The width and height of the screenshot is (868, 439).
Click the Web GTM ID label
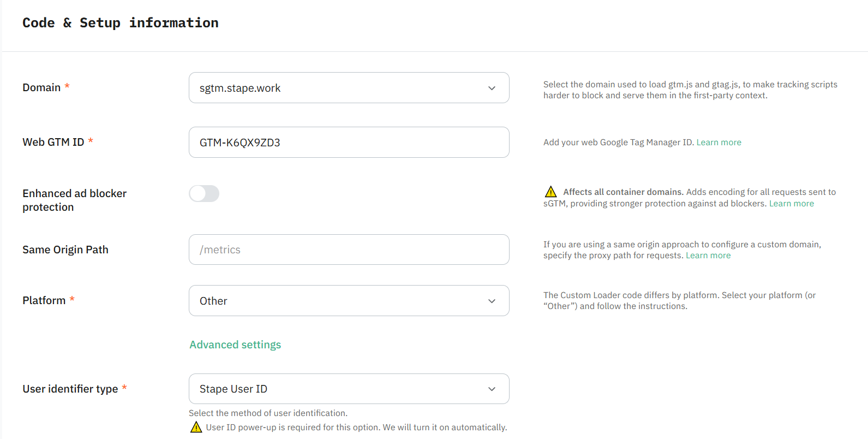pyautogui.click(x=53, y=142)
